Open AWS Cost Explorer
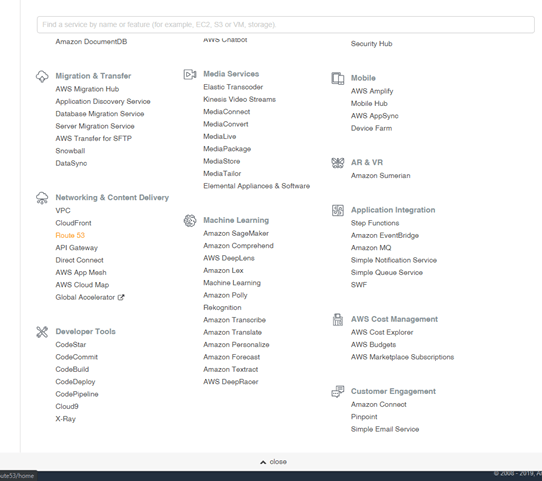The width and height of the screenshot is (542, 481). pyautogui.click(x=382, y=332)
